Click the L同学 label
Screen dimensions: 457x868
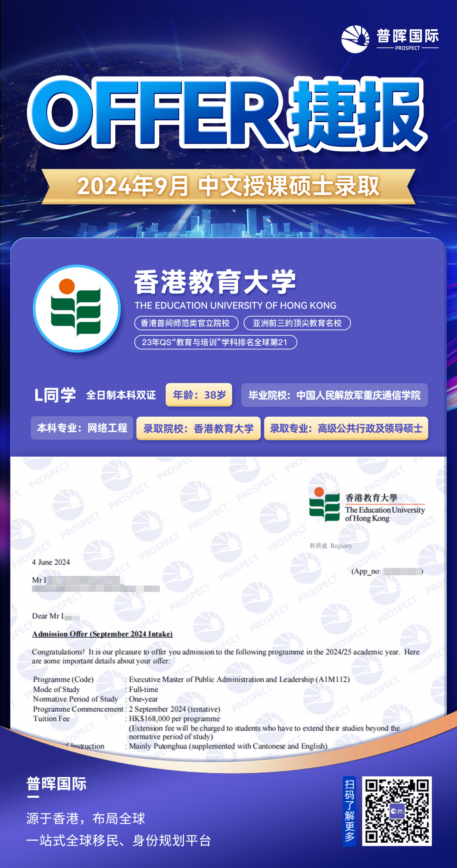pyautogui.click(x=55, y=395)
